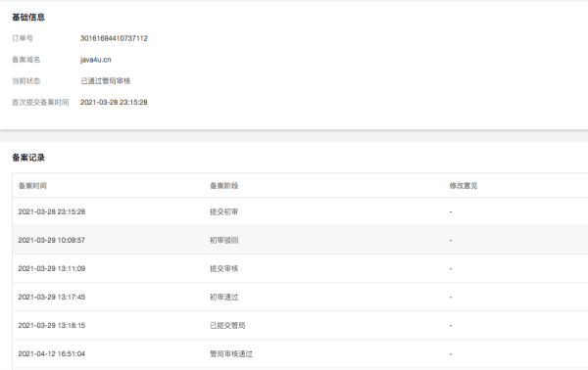
Task: Click the 备案阶段 column header
Action: [x=223, y=186]
